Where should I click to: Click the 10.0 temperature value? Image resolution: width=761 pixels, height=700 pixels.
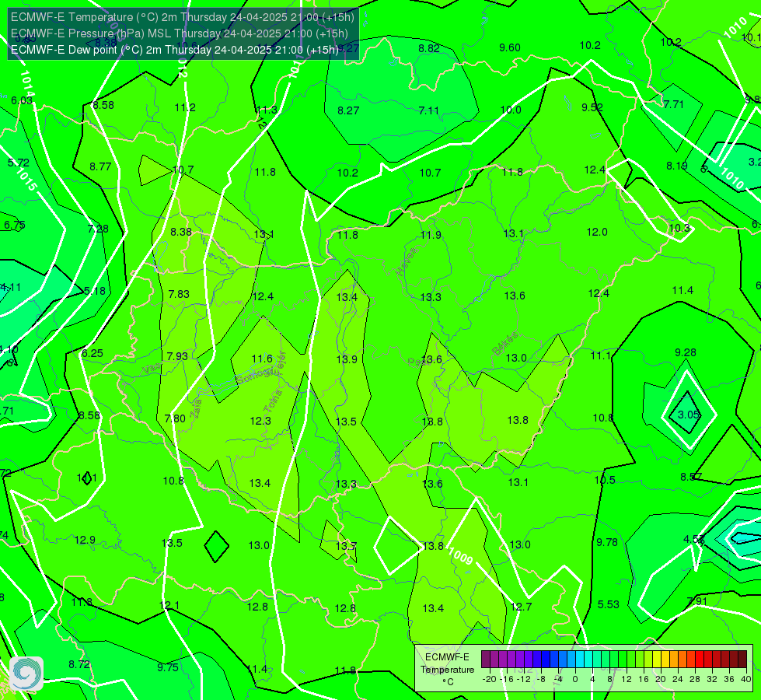pos(511,110)
